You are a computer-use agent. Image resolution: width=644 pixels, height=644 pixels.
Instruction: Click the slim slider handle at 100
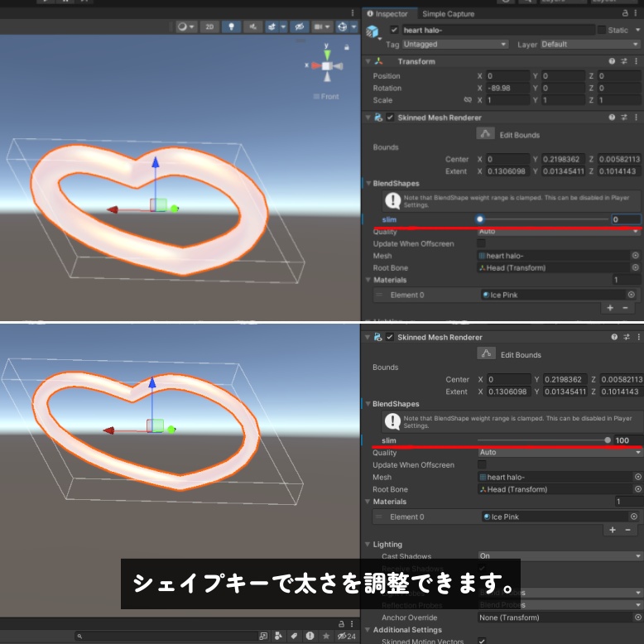click(608, 440)
